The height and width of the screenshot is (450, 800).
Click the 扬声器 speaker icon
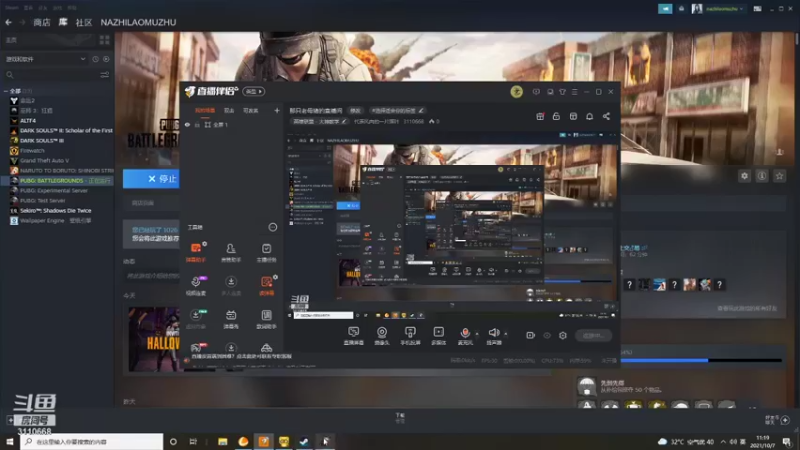point(493,335)
